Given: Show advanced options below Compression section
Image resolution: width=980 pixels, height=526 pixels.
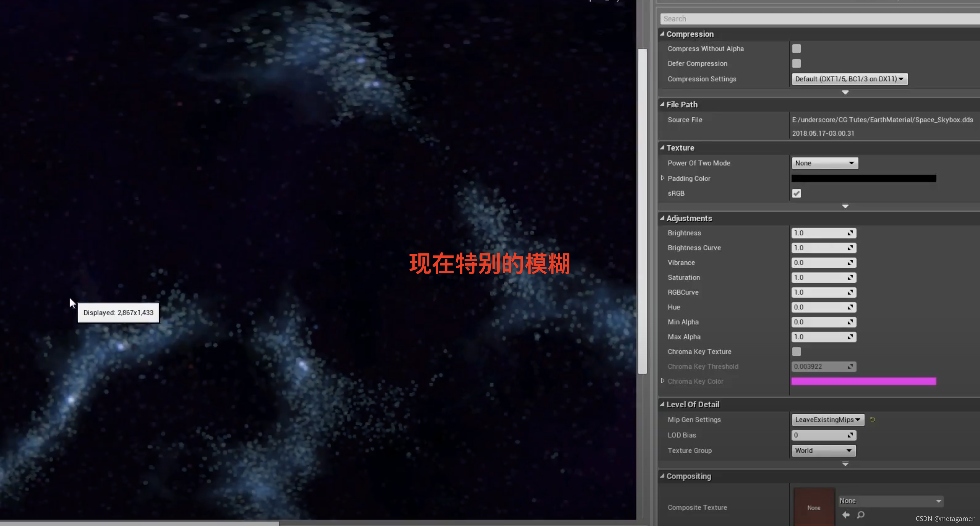Looking at the screenshot, I should click(x=845, y=92).
